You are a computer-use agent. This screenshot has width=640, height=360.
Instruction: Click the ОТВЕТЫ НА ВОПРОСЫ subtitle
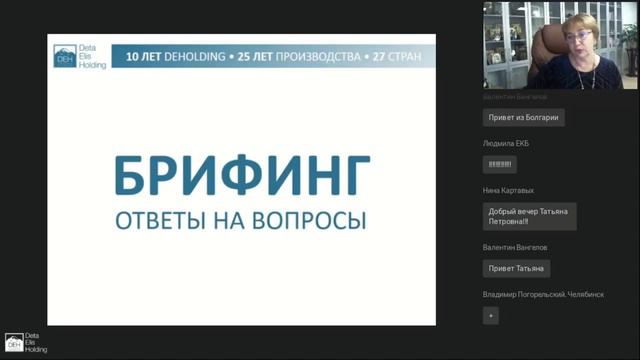[241, 221]
